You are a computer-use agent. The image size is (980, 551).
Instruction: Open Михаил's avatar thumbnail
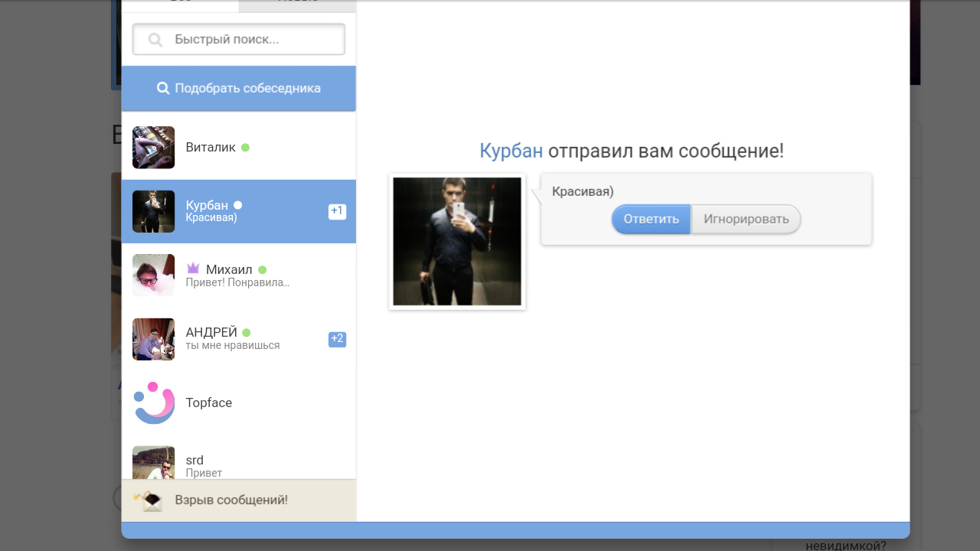(153, 275)
